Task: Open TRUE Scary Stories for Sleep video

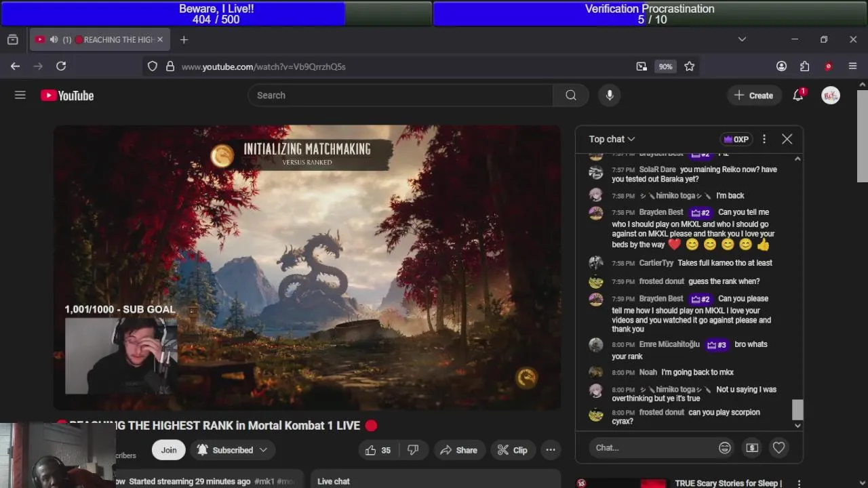Action: click(728, 483)
